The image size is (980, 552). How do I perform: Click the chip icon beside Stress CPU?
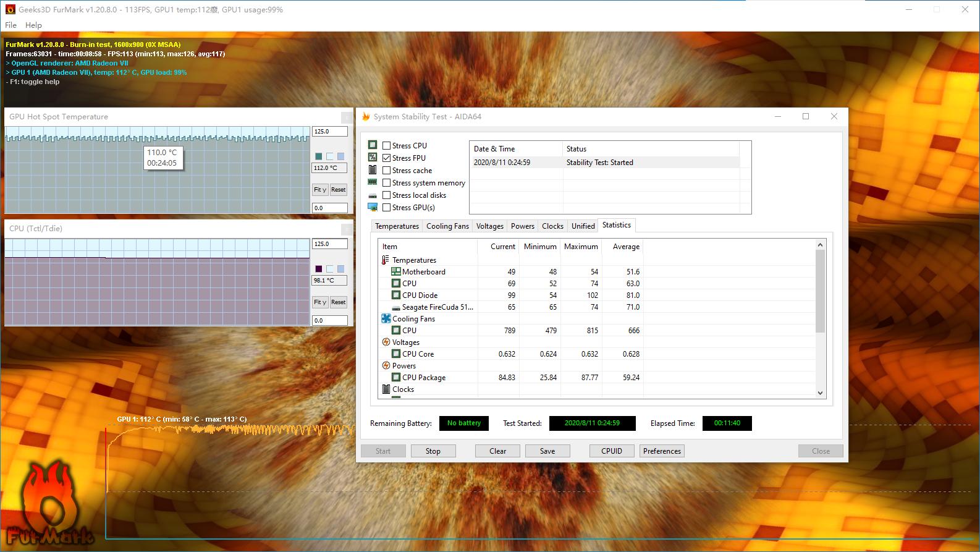tap(373, 145)
